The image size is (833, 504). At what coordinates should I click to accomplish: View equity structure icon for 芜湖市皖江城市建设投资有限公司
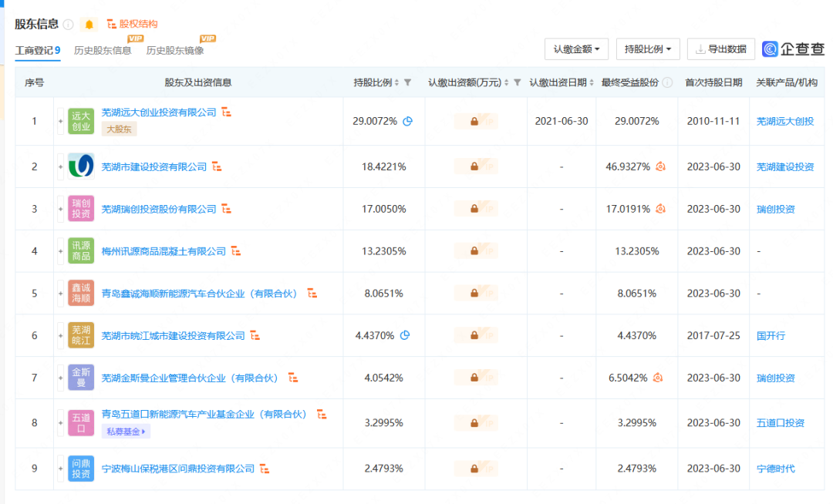pos(255,335)
